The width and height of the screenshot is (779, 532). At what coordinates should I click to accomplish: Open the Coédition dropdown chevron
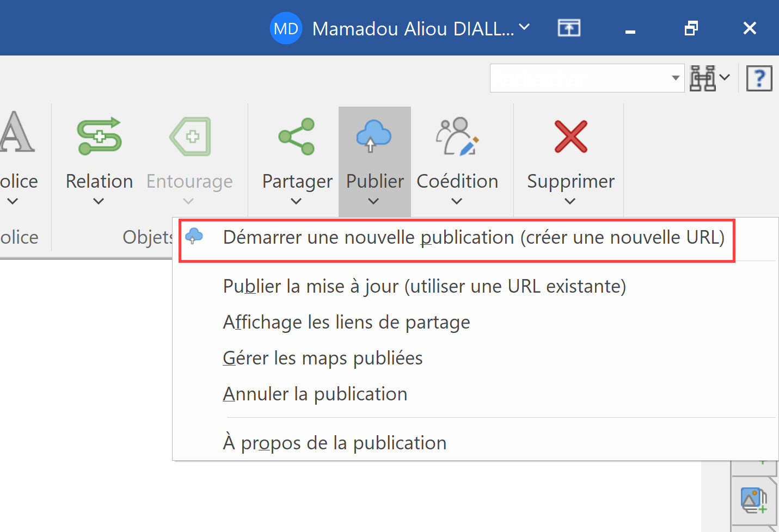tap(457, 201)
